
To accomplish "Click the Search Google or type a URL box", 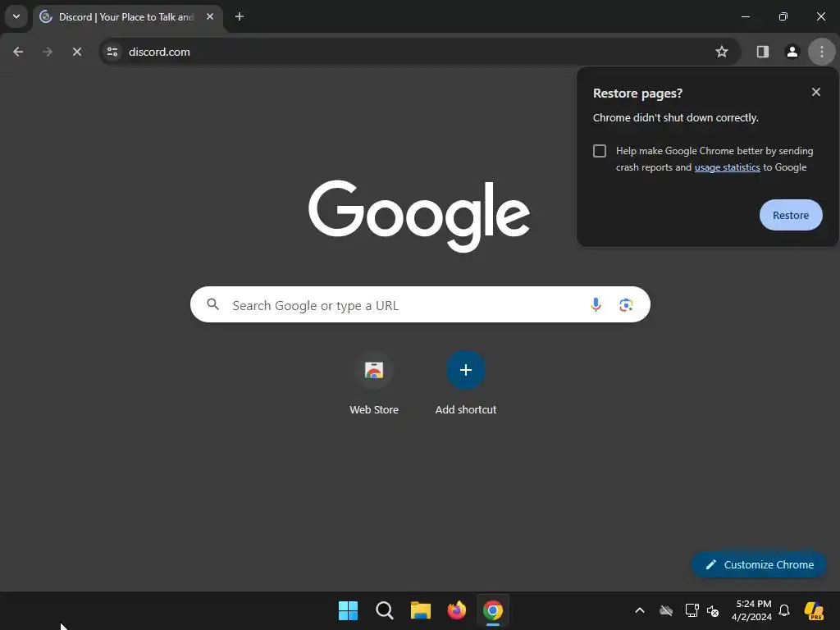I will click(420, 305).
